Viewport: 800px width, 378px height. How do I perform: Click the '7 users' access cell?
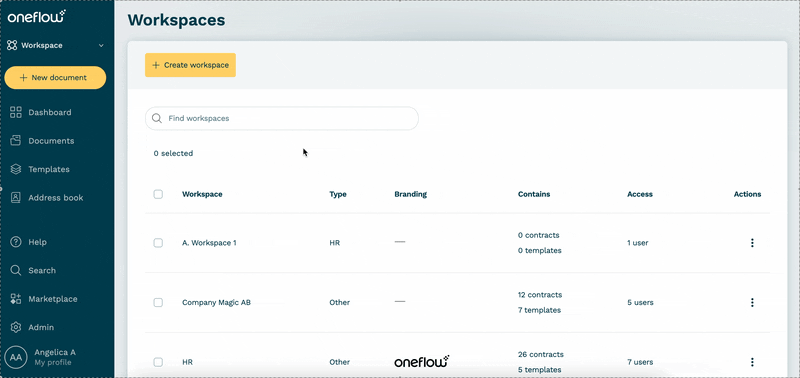coord(640,362)
